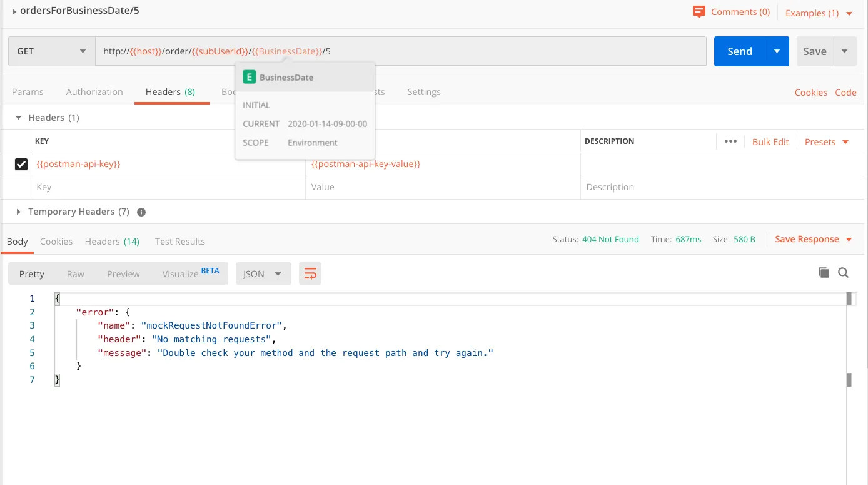Click the 580 B response size value

744,240
